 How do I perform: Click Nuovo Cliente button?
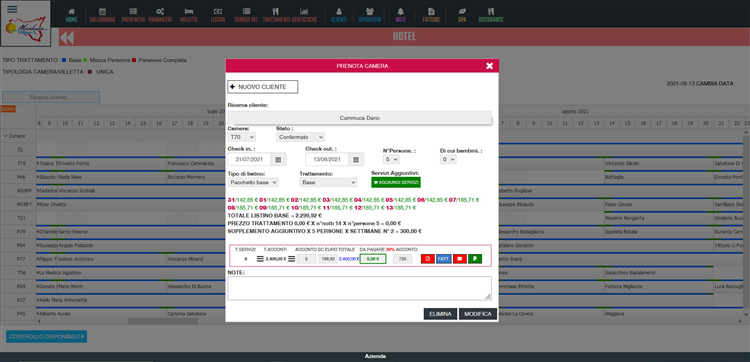(x=263, y=87)
